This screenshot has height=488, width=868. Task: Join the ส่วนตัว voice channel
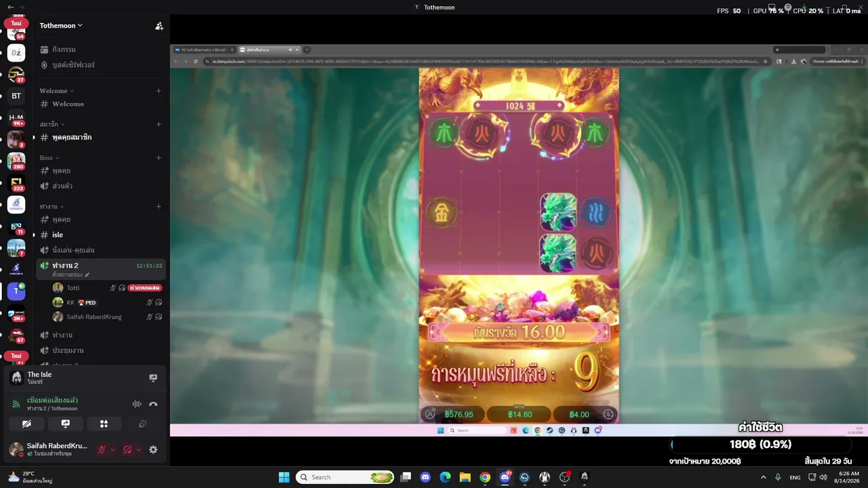[x=102, y=186]
